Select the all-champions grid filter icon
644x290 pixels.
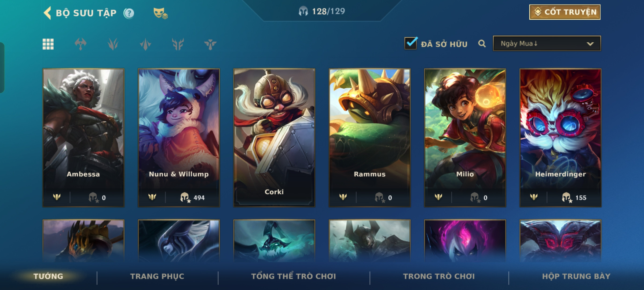point(48,44)
